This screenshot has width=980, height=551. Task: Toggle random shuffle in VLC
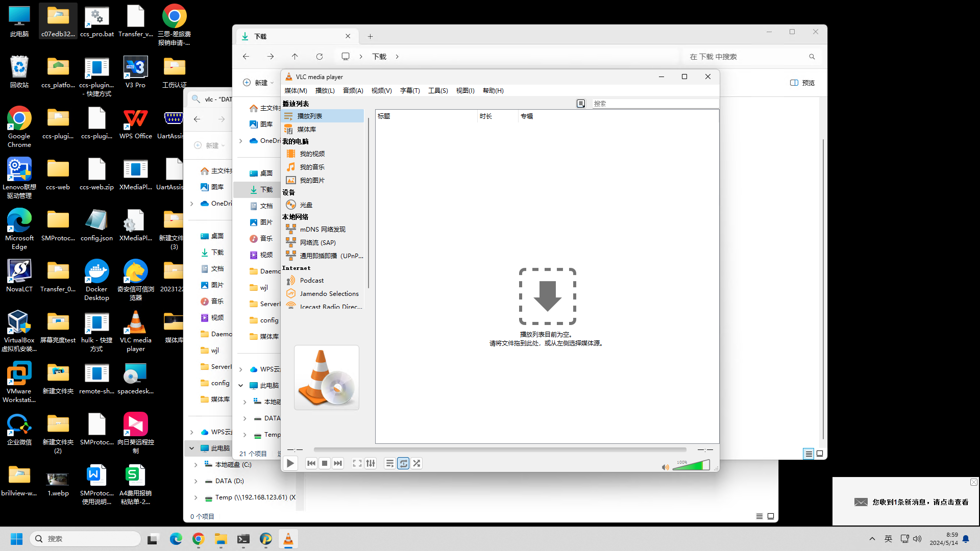tap(416, 463)
